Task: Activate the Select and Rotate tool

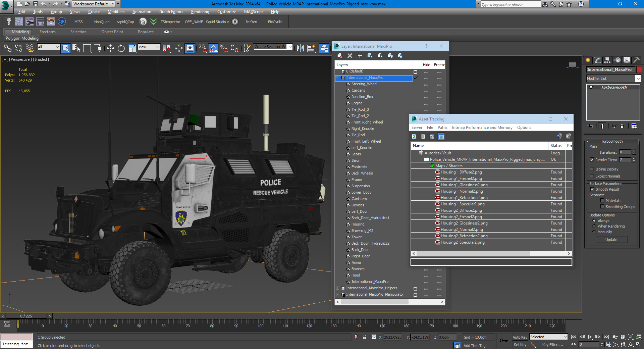Action: 121,48
